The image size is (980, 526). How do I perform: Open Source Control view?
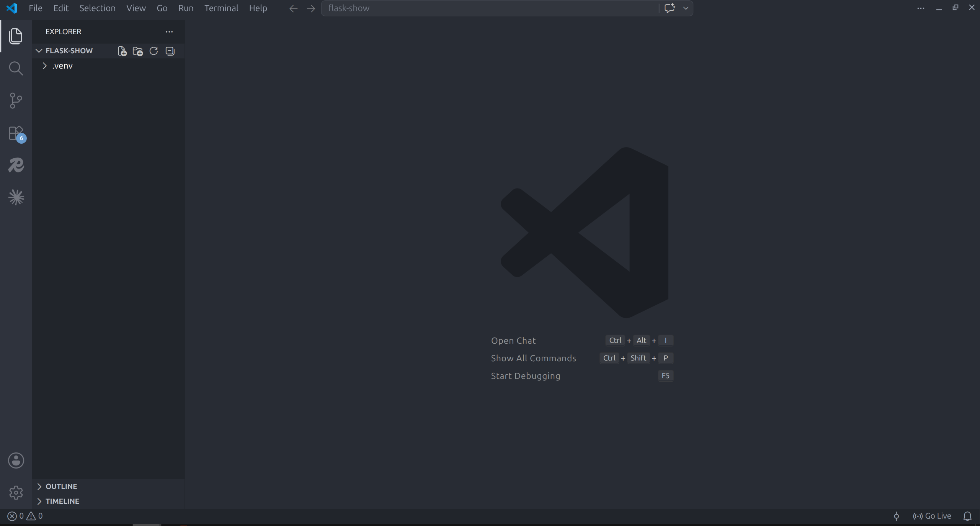coord(16,100)
